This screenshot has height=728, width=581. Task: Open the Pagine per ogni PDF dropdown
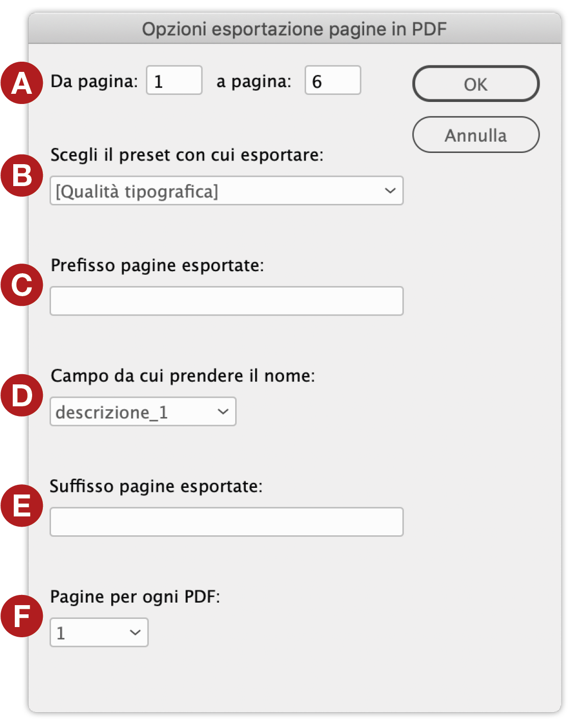pyautogui.click(x=98, y=632)
